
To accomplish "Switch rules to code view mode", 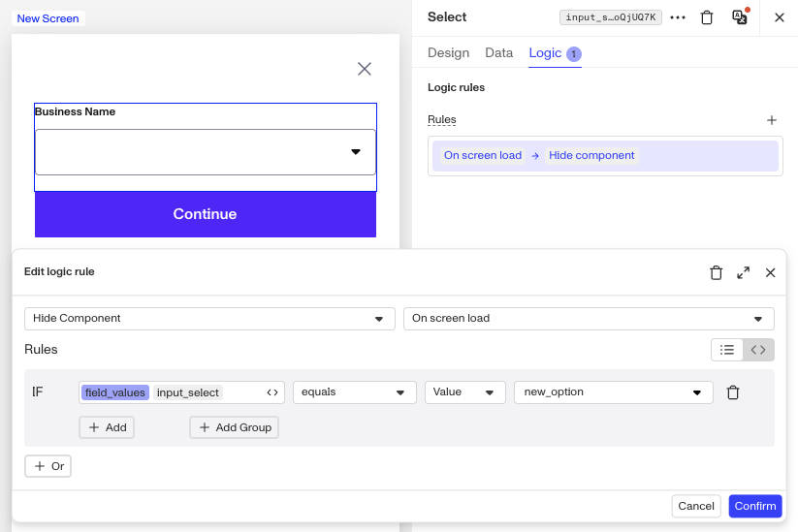I will click(x=758, y=350).
